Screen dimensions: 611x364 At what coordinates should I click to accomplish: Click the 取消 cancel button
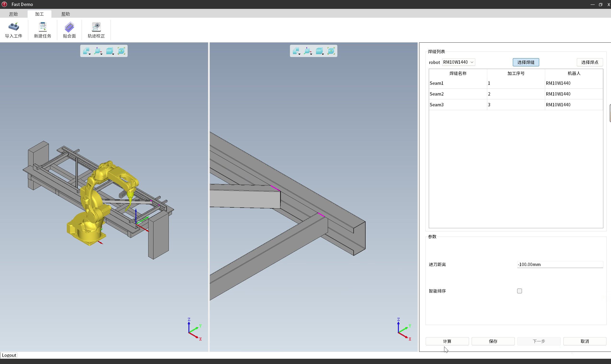[584, 341]
